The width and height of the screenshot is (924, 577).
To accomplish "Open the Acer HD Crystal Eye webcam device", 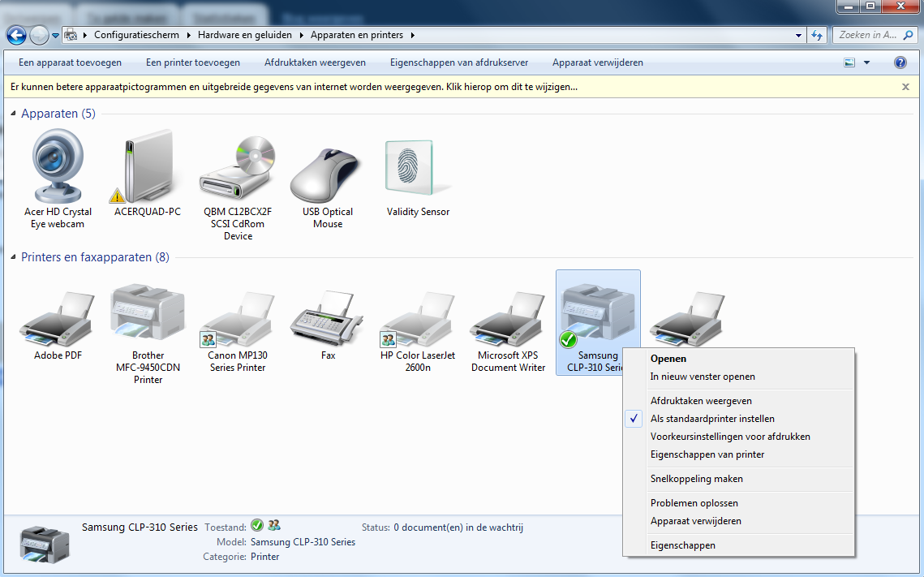I will coord(57,166).
